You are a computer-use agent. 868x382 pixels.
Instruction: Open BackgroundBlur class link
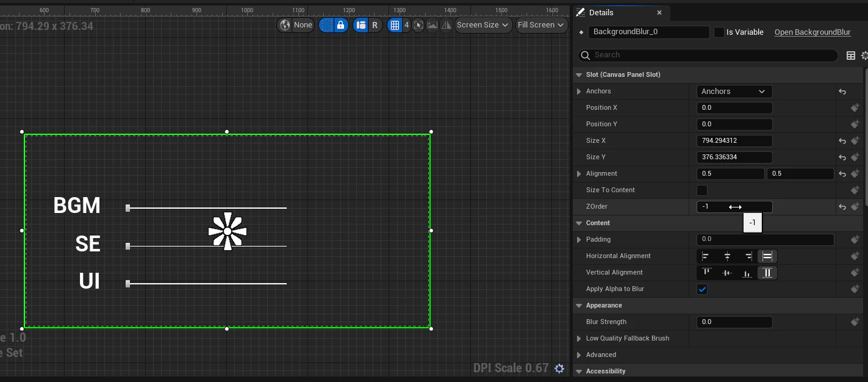click(812, 32)
